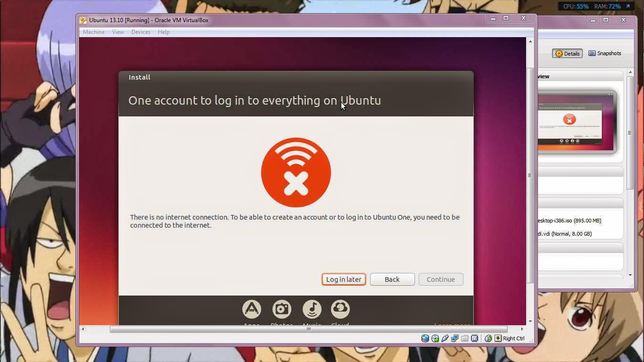Click the keyboard capture arrow indicator icon
This screenshot has height=362, width=644.
(498, 338)
